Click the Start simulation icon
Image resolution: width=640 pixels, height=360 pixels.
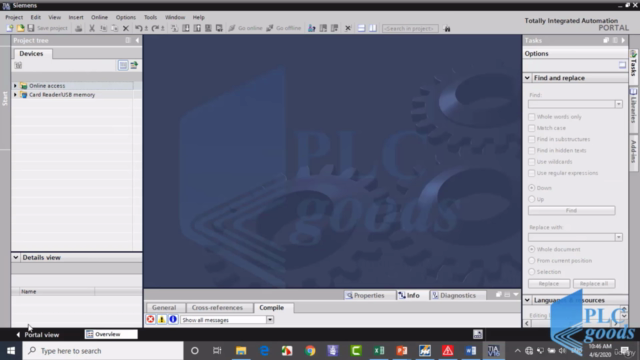click(x=208, y=28)
